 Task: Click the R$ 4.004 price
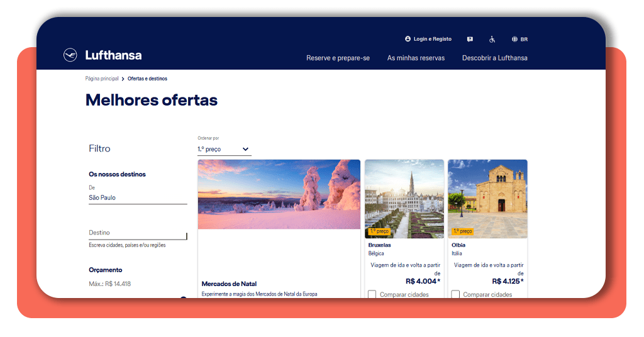pyautogui.click(x=423, y=281)
